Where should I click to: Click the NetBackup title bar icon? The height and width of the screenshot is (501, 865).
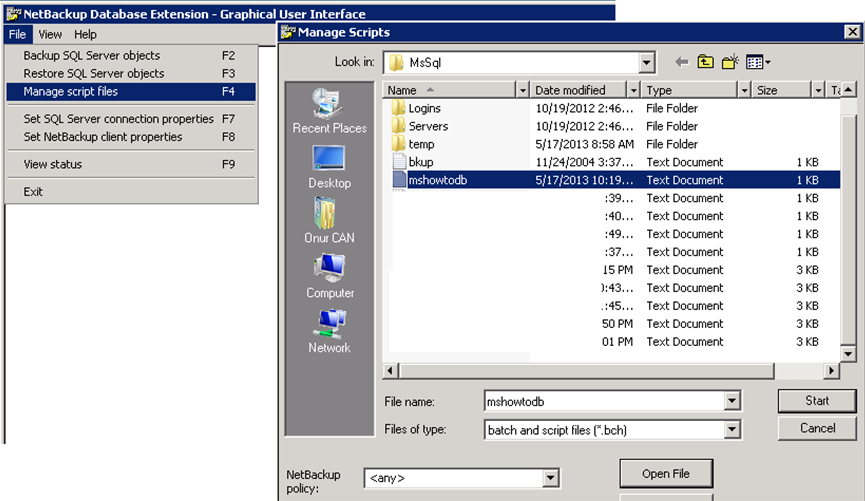pos(13,14)
